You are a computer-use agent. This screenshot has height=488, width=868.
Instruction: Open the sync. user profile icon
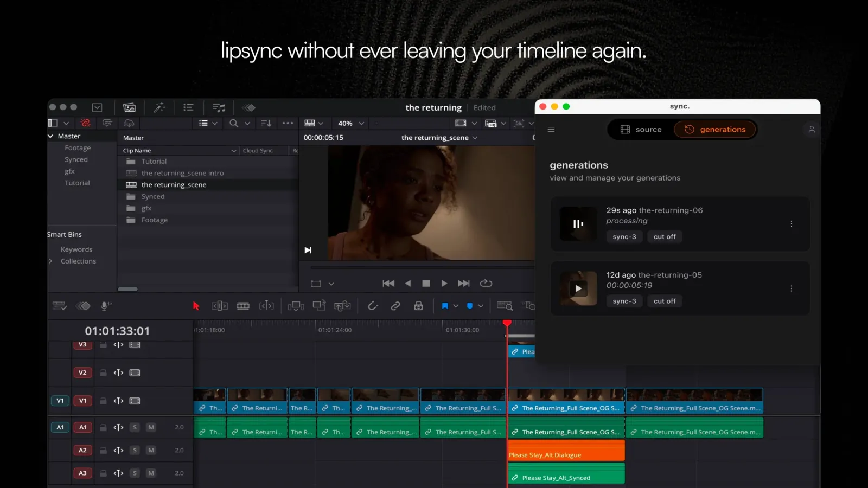click(x=812, y=130)
